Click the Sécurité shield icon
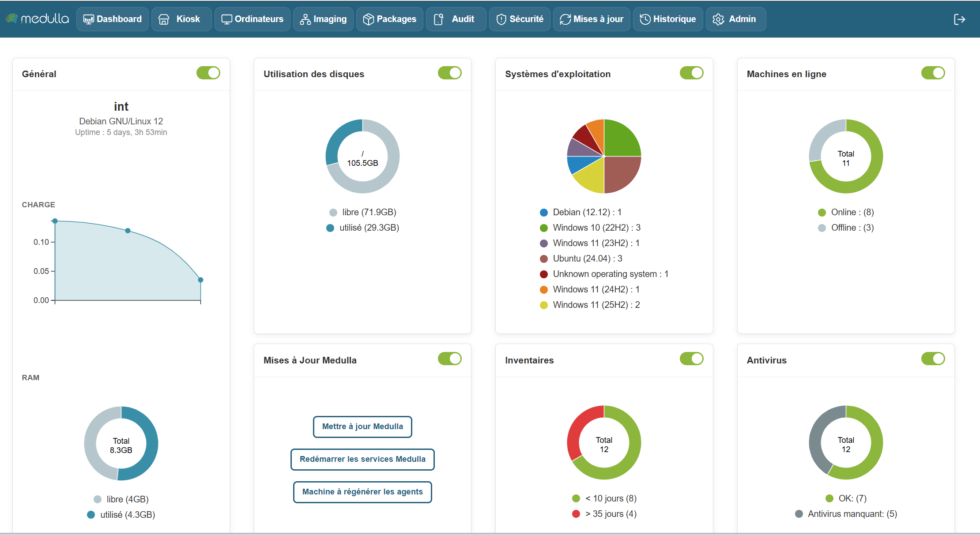This screenshot has width=980, height=535. (x=501, y=19)
